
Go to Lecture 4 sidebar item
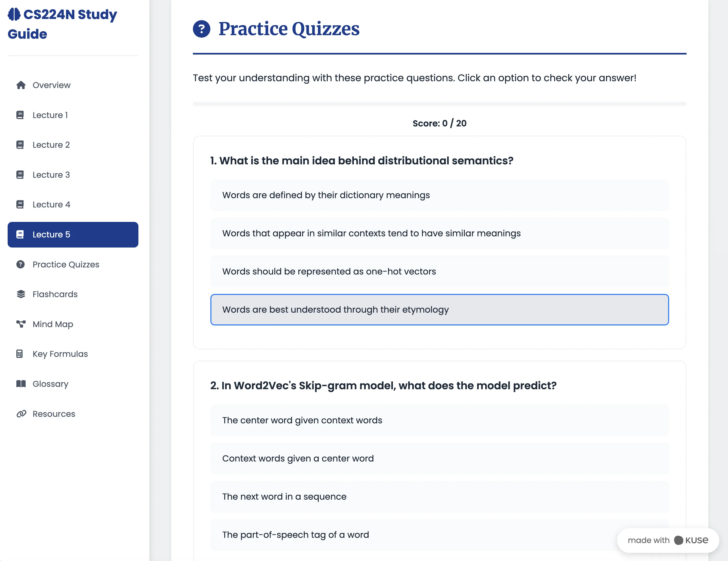[x=73, y=204]
